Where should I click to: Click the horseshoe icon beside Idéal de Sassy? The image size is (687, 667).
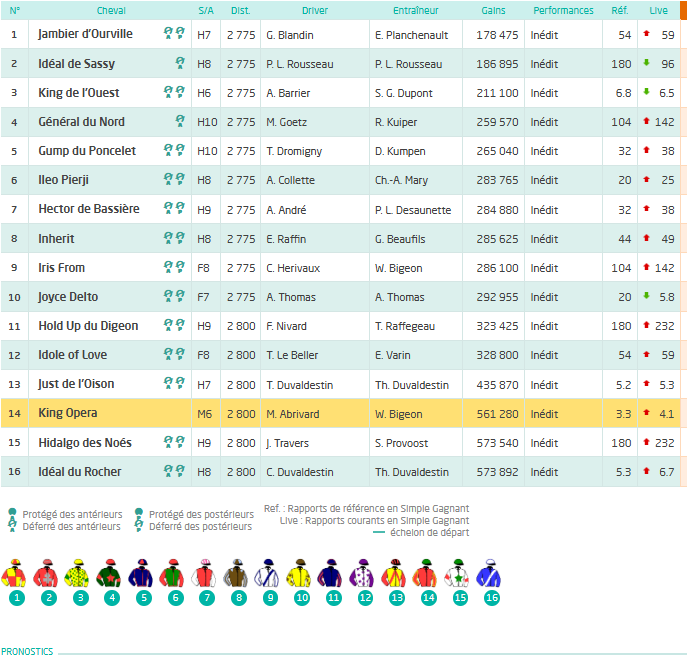point(180,63)
